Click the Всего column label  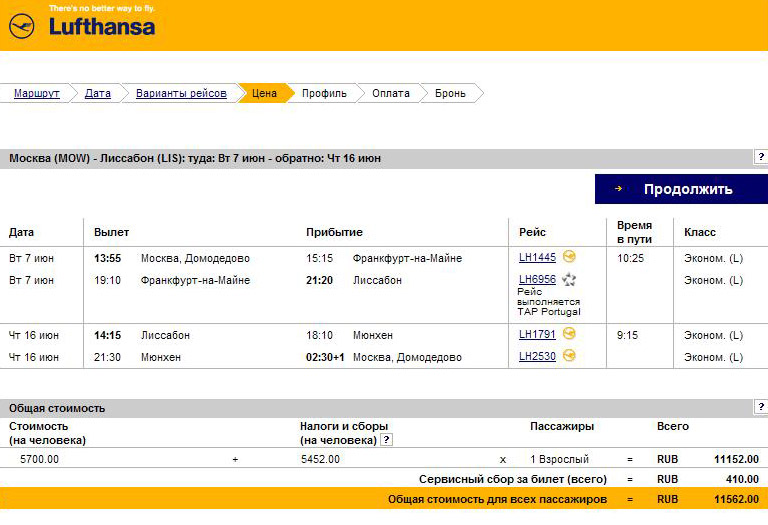[x=672, y=426]
